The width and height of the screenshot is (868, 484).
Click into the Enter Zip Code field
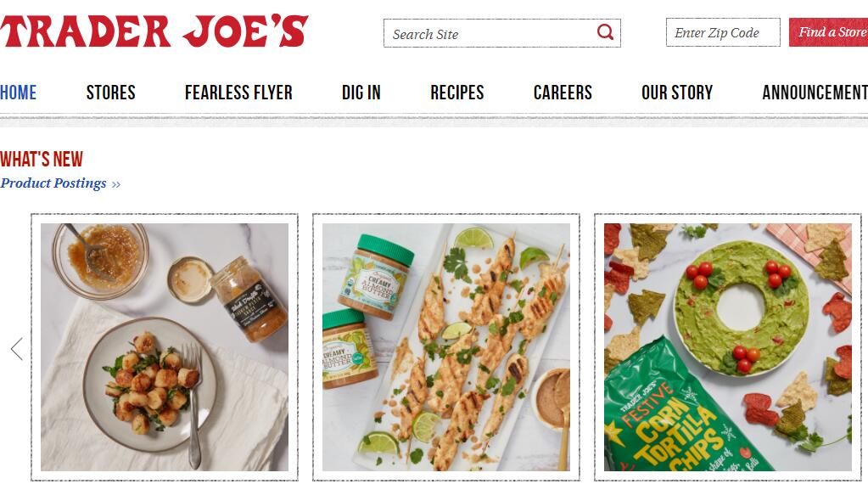coord(723,32)
